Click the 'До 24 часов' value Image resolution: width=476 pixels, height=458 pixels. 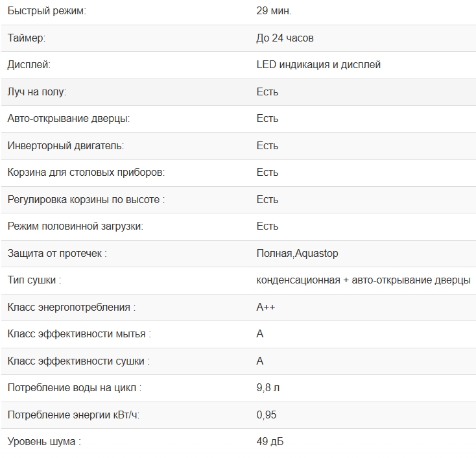(x=285, y=38)
